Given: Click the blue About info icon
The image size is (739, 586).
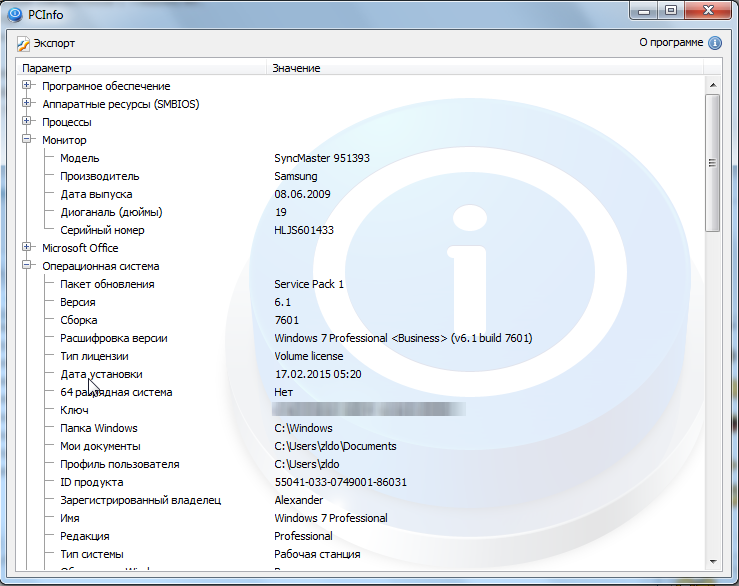Looking at the screenshot, I should [714, 43].
